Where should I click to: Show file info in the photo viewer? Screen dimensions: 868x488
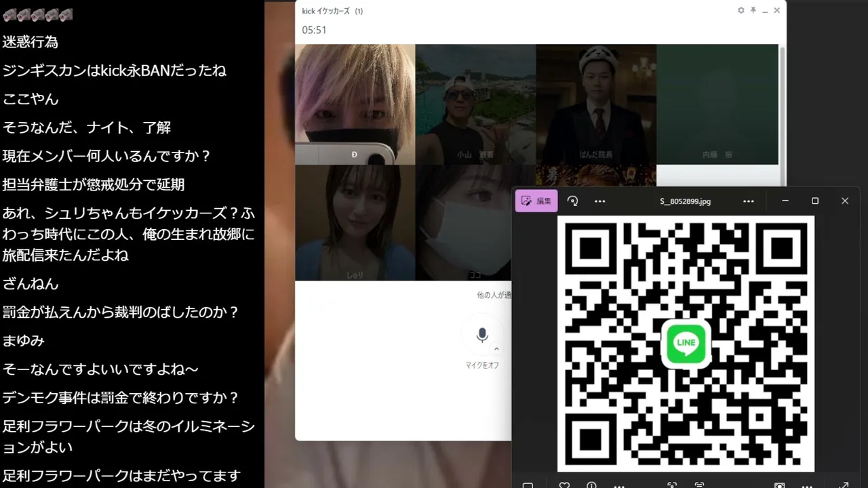pyautogui.click(x=591, y=485)
